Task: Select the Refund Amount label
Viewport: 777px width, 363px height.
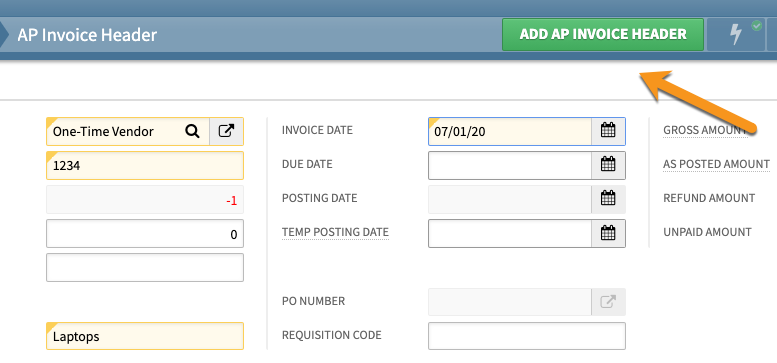Action: click(x=709, y=198)
